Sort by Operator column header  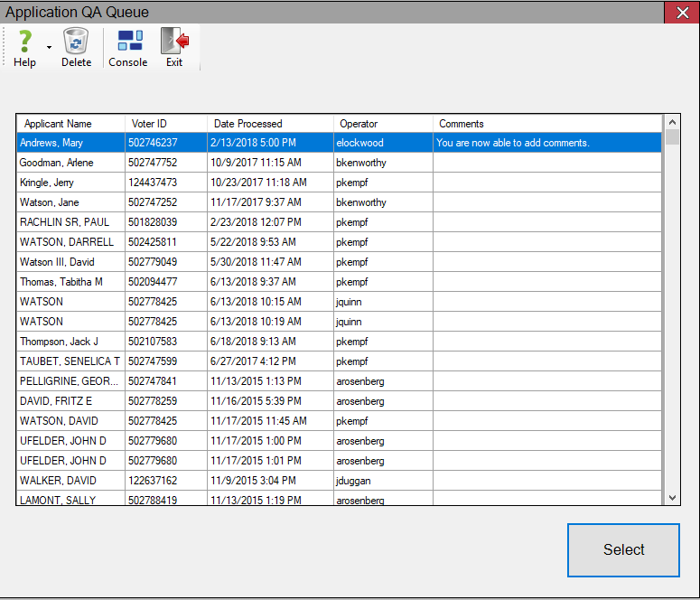click(383, 124)
